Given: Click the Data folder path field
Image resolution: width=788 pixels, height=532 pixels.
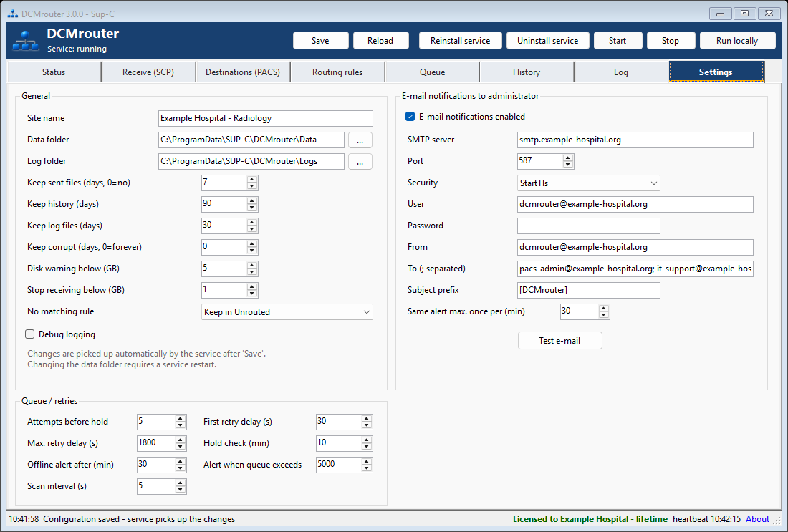Looking at the screenshot, I should [x=251, y=140].
